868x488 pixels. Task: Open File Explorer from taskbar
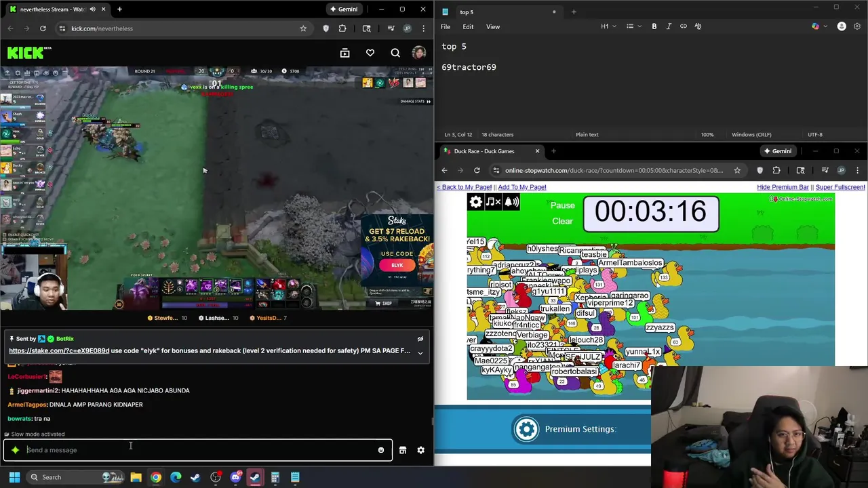tap(136, 477)
